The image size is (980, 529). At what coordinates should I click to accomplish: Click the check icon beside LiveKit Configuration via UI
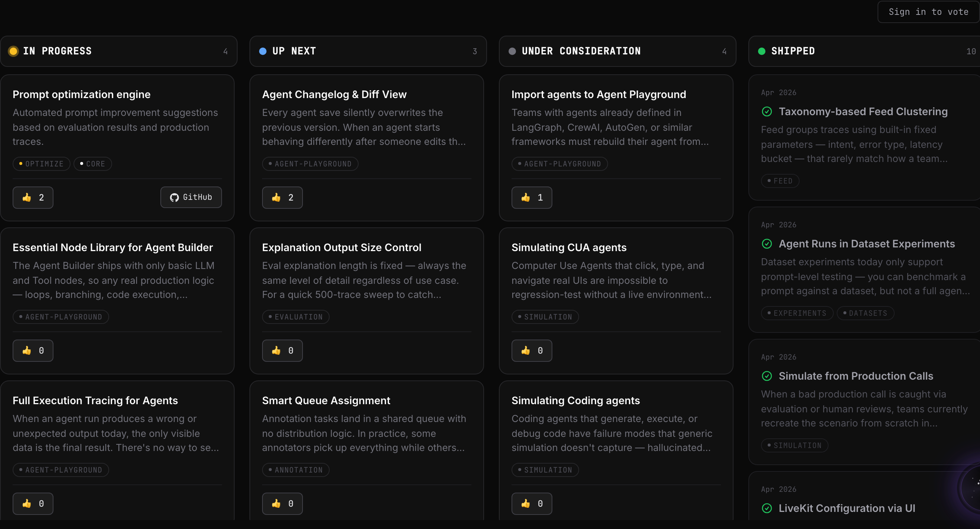[x=767, y=508]
